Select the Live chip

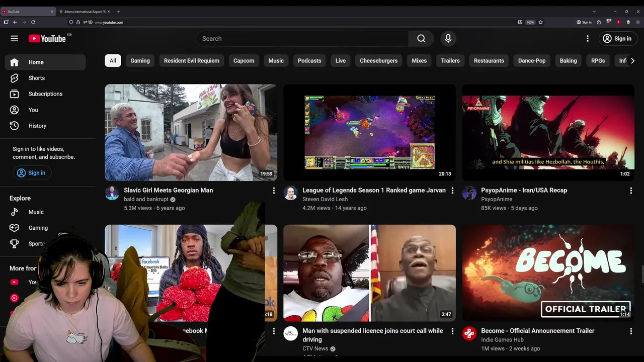coord(341,61)
